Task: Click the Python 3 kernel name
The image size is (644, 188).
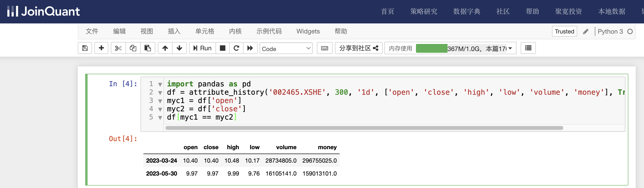Action: click(610, 31)
